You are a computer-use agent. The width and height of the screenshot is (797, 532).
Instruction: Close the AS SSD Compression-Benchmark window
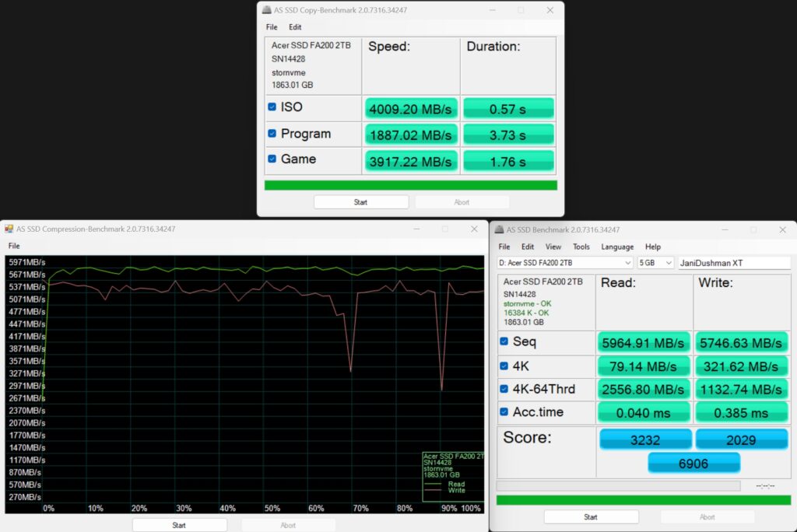[474, 229]
